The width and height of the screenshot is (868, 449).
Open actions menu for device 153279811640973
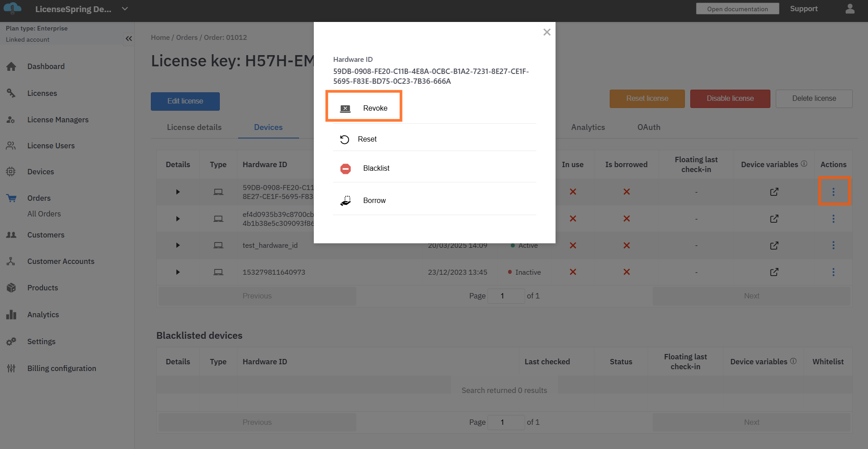(833, 272)
